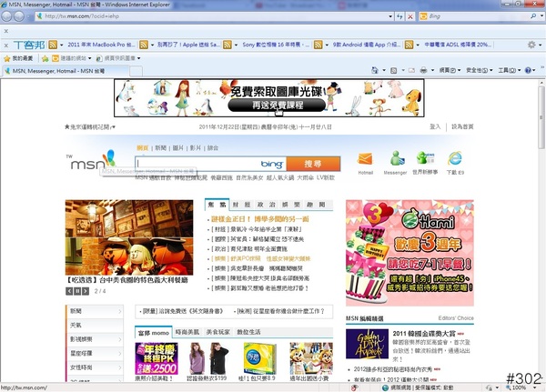Switch news panel to the 財經 tab
Image resolution: width=546 pixels, height=392 pixels.
[242, 205]
